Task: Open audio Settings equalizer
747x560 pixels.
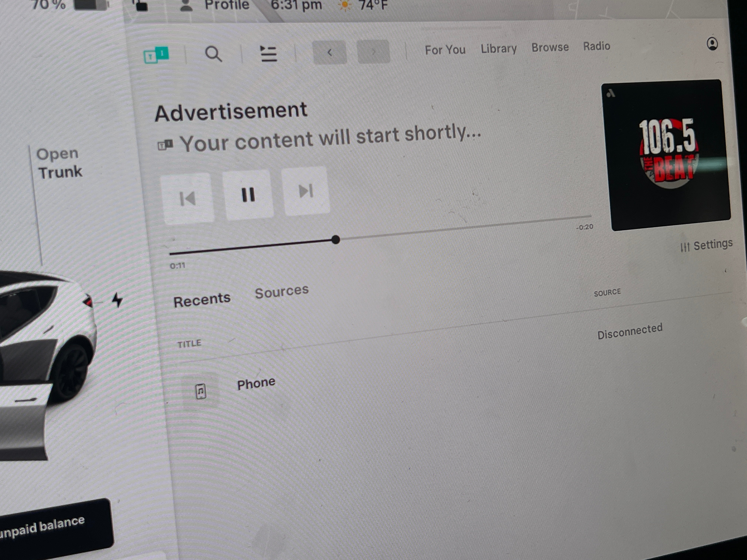Action: 706,245
